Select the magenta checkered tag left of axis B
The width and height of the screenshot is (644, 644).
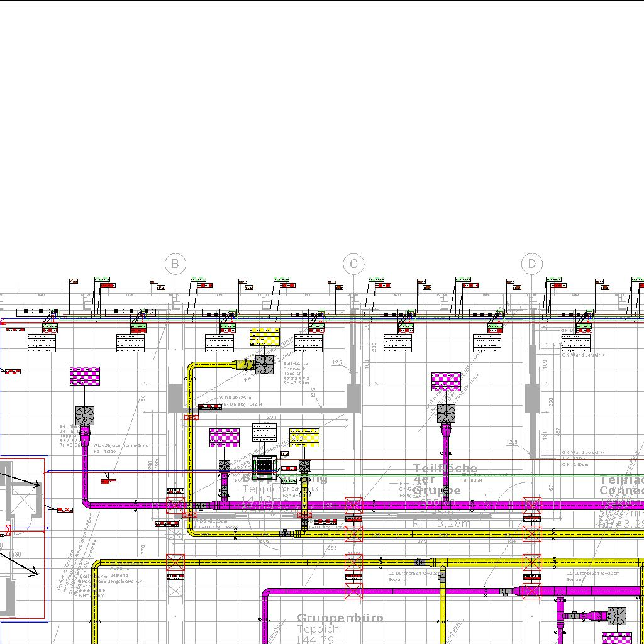85,376
